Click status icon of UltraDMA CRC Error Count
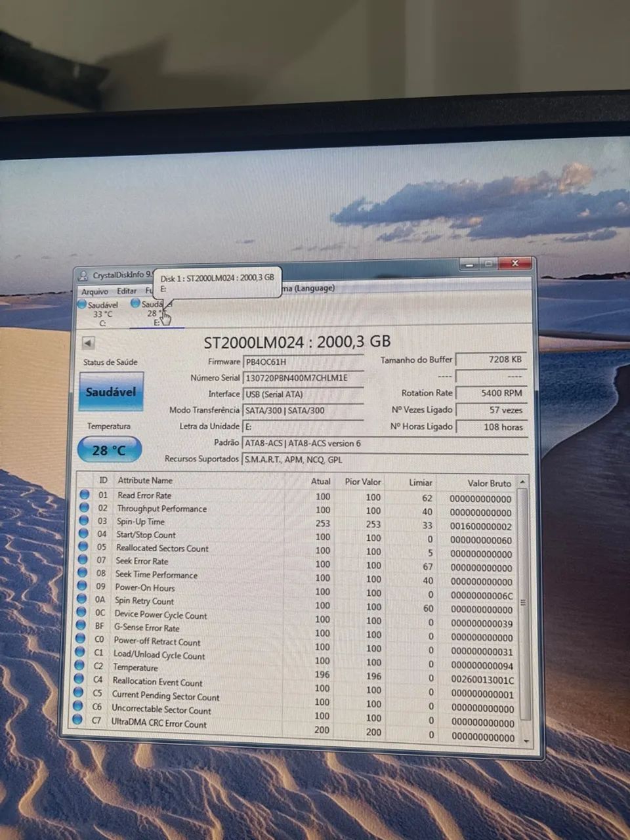The height and width of the screenshot is (840, 630). click(77, 720)
